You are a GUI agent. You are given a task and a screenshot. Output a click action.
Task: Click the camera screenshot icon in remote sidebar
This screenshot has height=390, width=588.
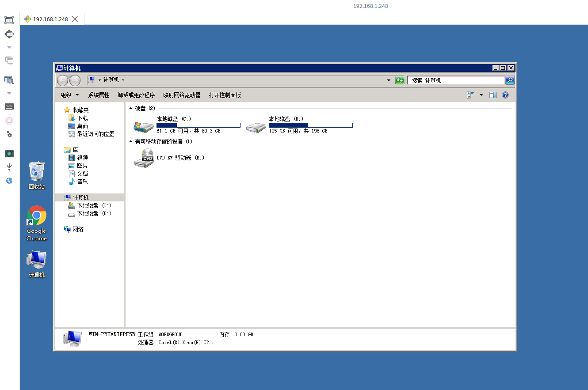(9, 153)
